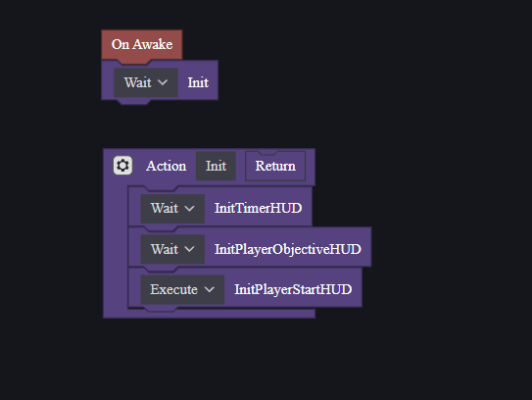Click the Init label under On Awake
532x400 pixels.
(198, 82)
